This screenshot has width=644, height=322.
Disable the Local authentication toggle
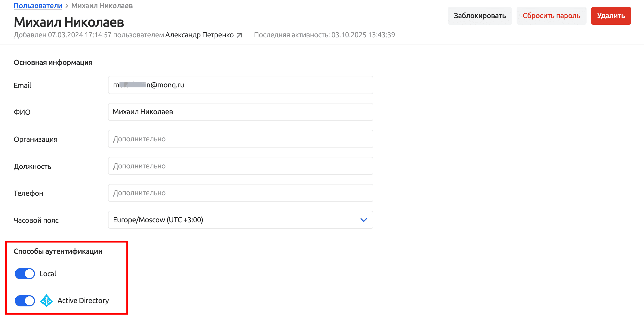click(25, 274)
